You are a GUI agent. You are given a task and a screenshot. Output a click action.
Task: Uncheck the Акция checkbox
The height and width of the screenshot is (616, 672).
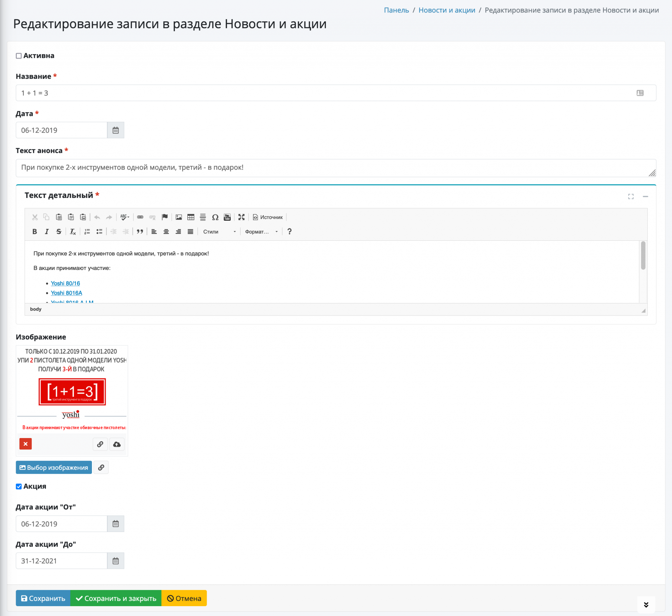coord(19,487)
